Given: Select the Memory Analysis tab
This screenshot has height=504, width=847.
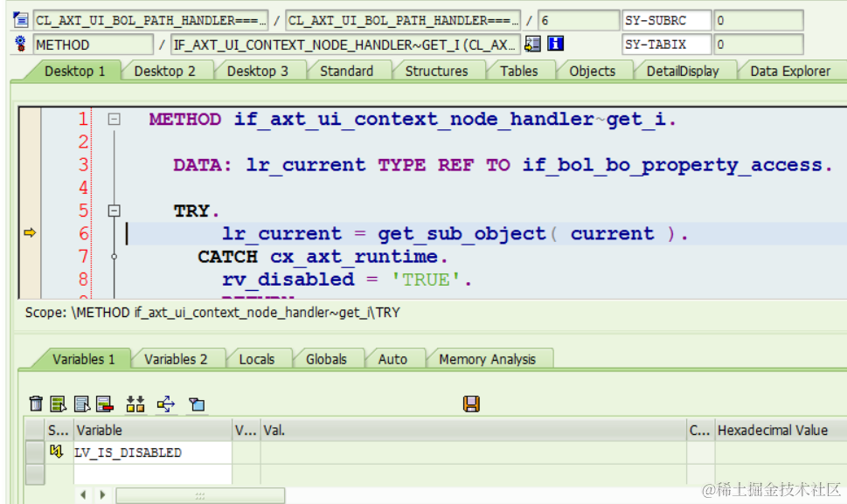Looking at the screenshot, I should point(487,359).
